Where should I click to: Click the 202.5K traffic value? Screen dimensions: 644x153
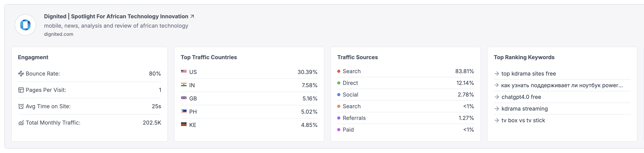[x=152, y=123]
